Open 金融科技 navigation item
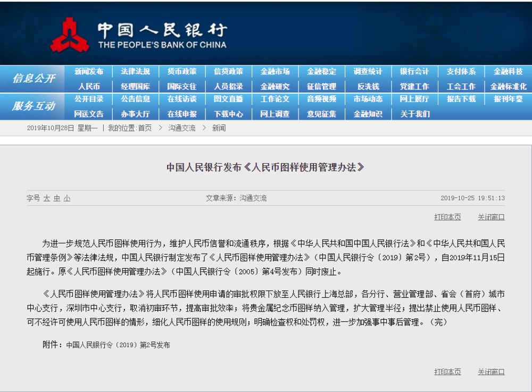Viewport: 532px width, 392px height. click(x=508, y=72)
